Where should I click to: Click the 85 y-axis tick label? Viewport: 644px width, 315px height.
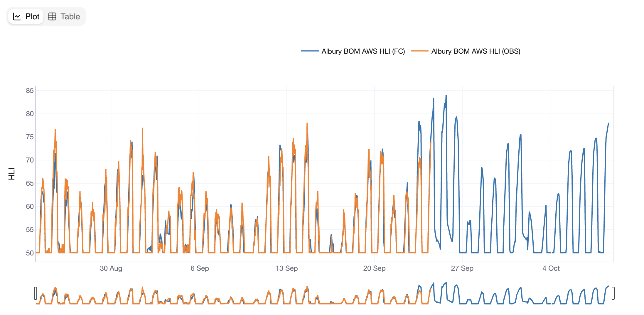(x=30, y=91)
